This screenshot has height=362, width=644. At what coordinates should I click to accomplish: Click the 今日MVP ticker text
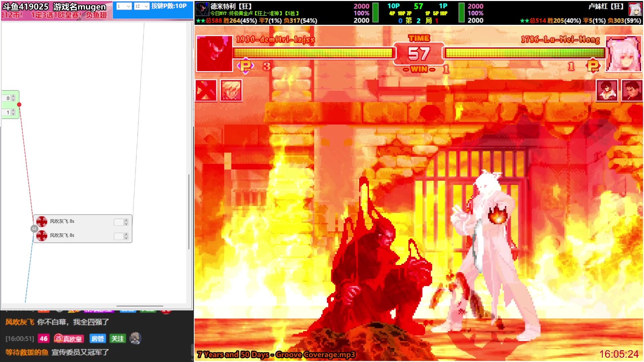point(255,13)
